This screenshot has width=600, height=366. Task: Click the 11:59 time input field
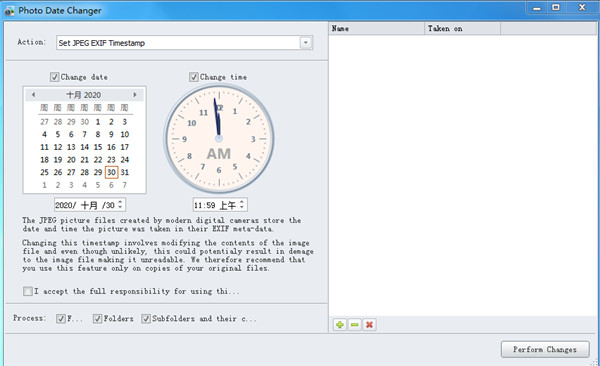(x=216, y=205)
